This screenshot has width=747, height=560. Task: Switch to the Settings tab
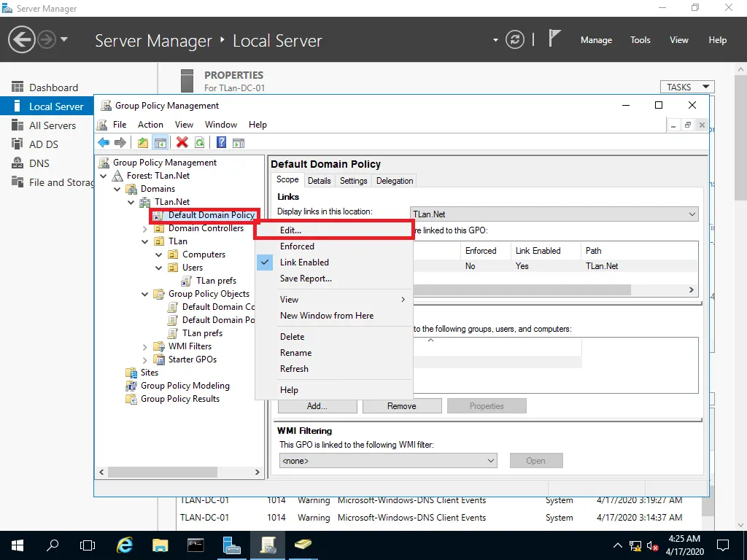[354, 181]
